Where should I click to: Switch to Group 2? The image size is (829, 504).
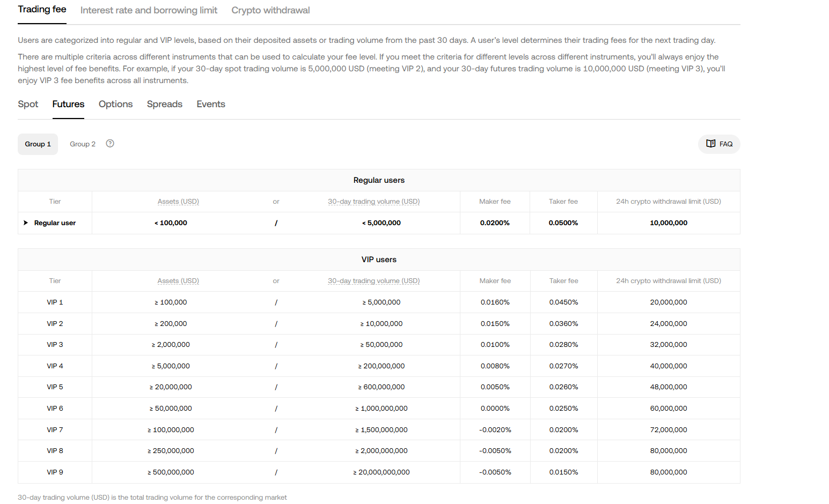[83, 144]
